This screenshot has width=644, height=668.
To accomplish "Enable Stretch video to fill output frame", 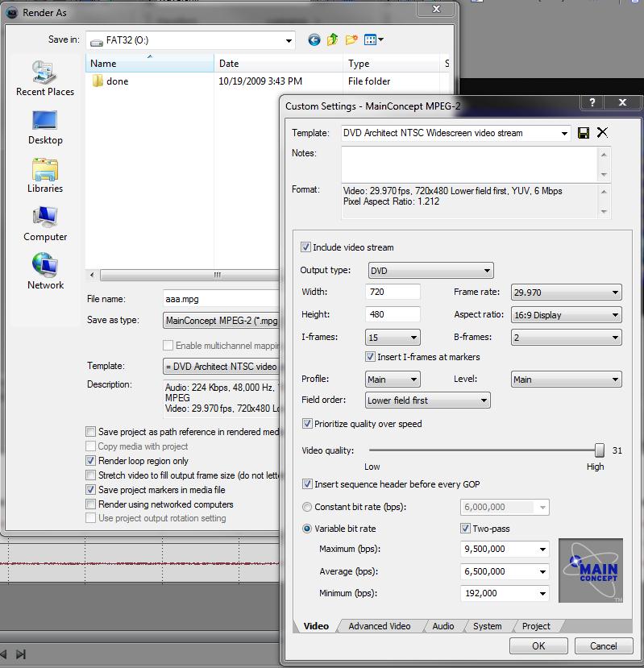I will click(90, 475).
